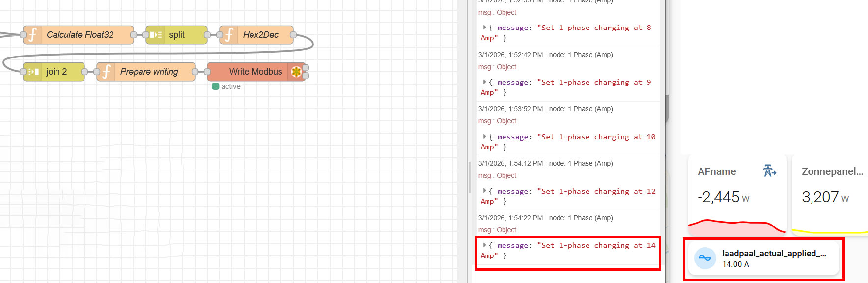Select the split node
This screenshot has height=283, width=868.
coord(176,35)
